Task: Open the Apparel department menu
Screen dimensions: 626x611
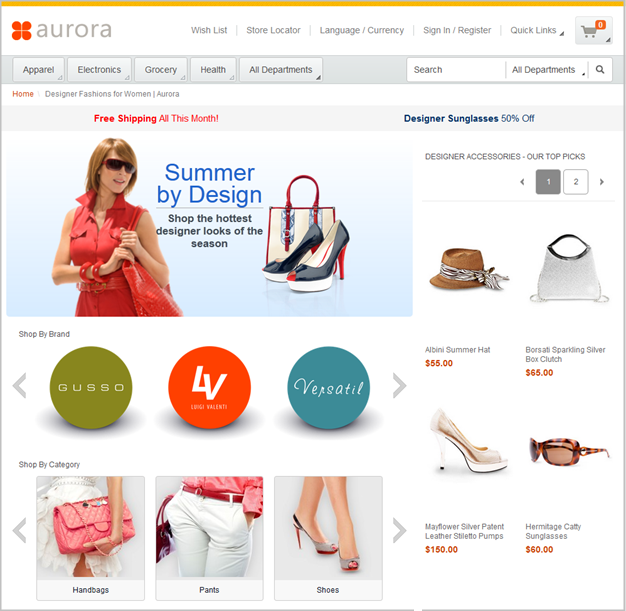Action: pos(39,69)
